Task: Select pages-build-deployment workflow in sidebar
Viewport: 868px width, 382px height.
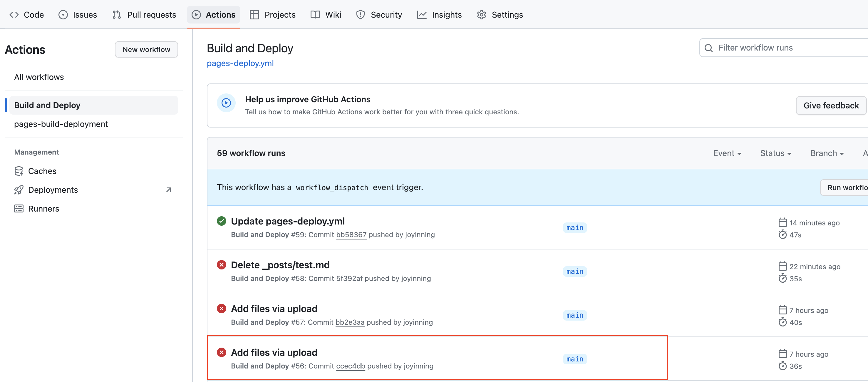Action: coord(61,124)
